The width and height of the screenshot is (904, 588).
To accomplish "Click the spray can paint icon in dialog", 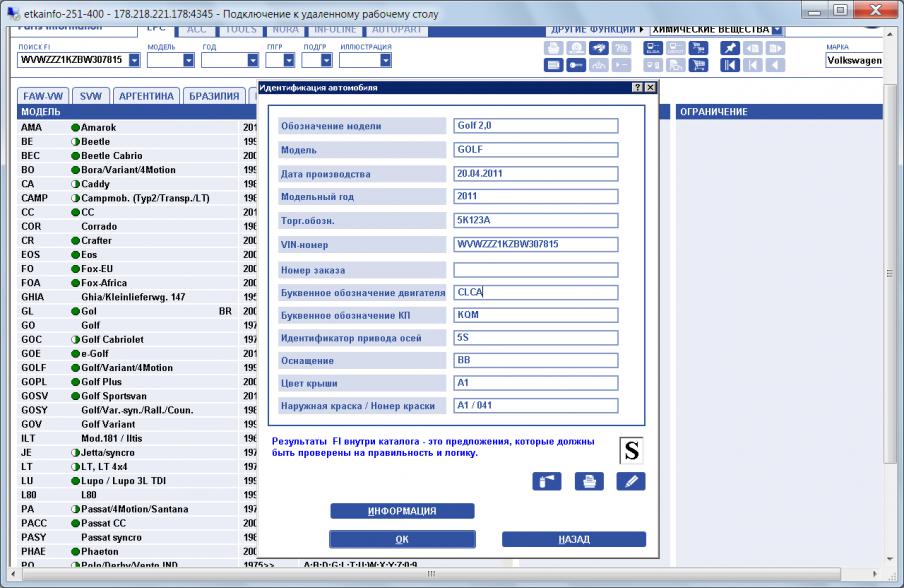I will 547,481.
